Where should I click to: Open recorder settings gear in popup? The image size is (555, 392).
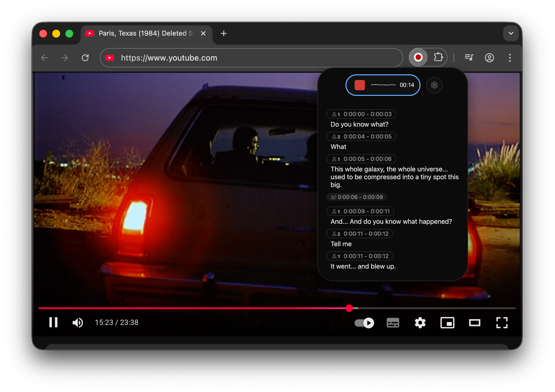point(434,85)
